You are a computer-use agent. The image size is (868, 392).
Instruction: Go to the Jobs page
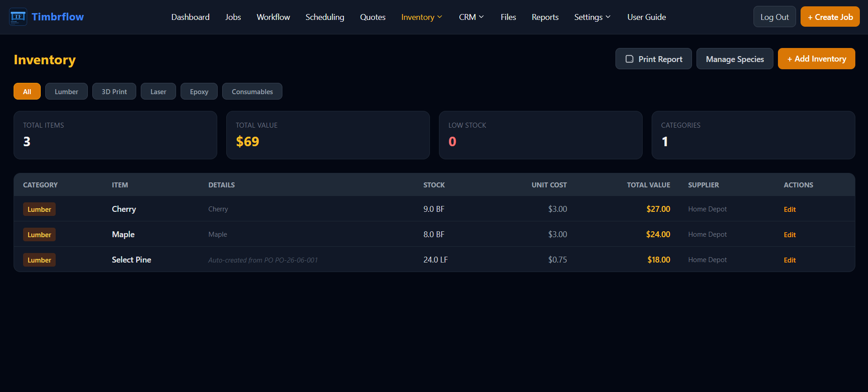click(x=233, y=17)
